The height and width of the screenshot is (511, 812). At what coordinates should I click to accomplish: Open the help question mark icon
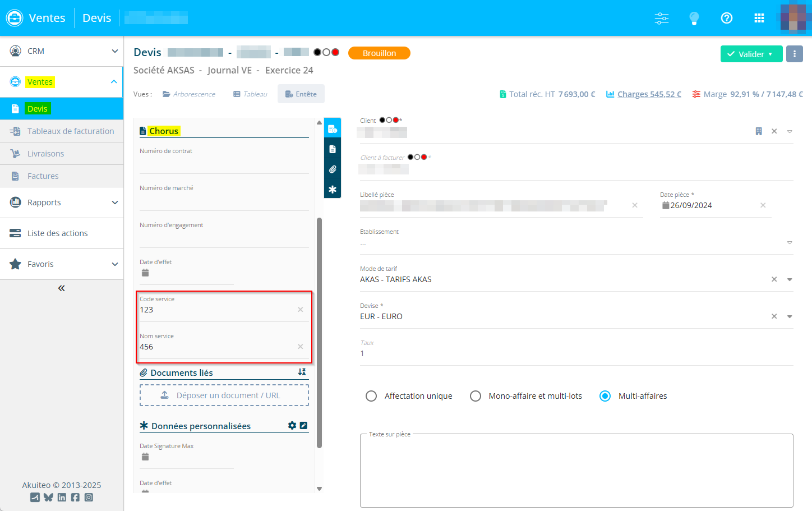(727, 19)
